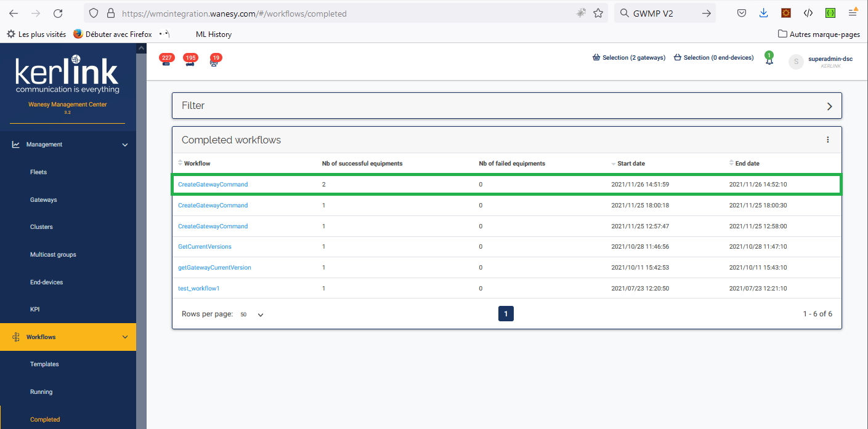Click the browser reload button
This screenshot has height=429, width=868.
[58, 13]
